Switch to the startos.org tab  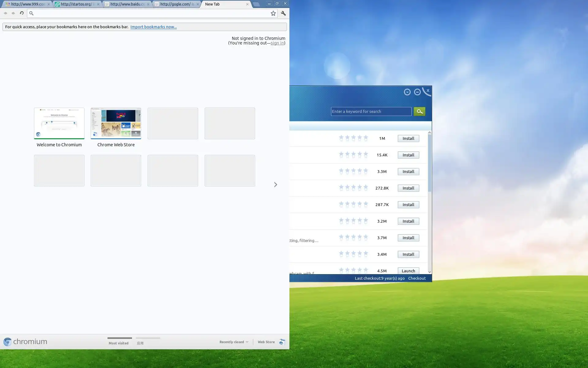(77, 4)
